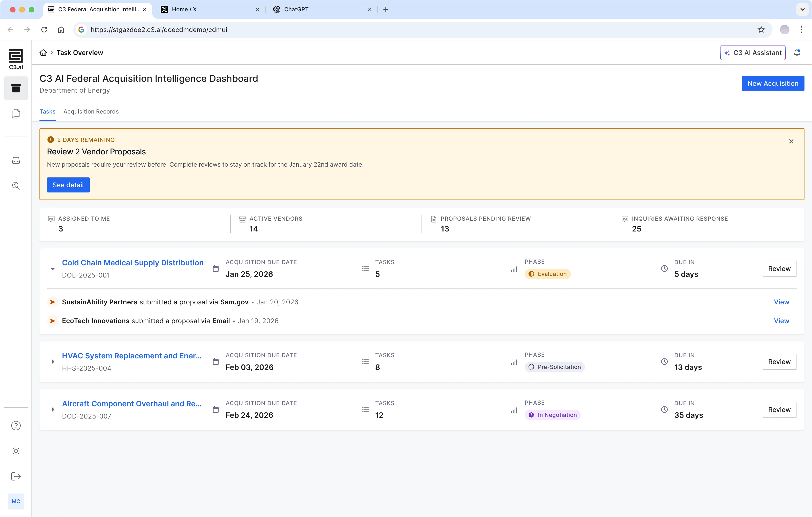Image resolution: width=812 pixels, height=517 pixels.
Task: Click the C3.ai logo in sidebar
Action: 16,59
